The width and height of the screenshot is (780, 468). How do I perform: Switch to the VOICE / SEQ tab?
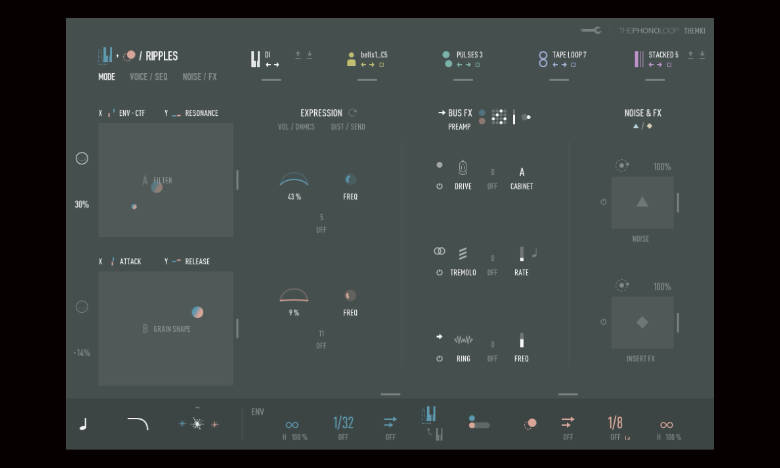click(148, 77)
